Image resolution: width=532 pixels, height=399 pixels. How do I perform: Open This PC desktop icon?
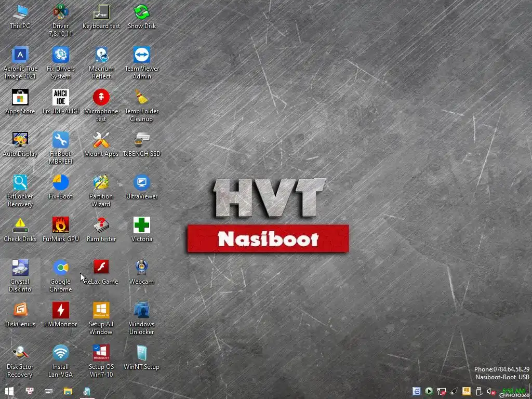point(20,17)
